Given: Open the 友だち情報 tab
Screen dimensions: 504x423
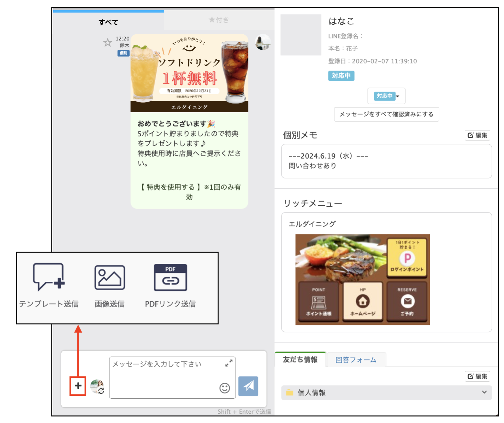Looking at the screenshot, I should tap(300, 359).
